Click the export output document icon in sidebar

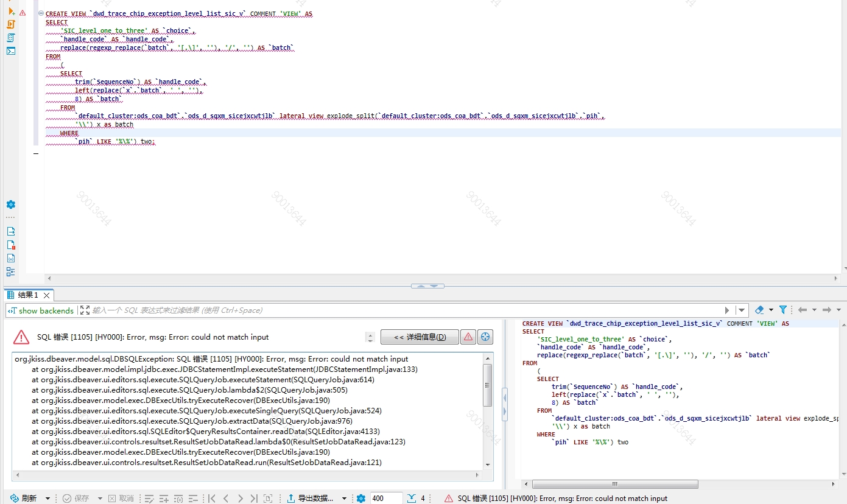pyautogui.click(x=11, y=231)
